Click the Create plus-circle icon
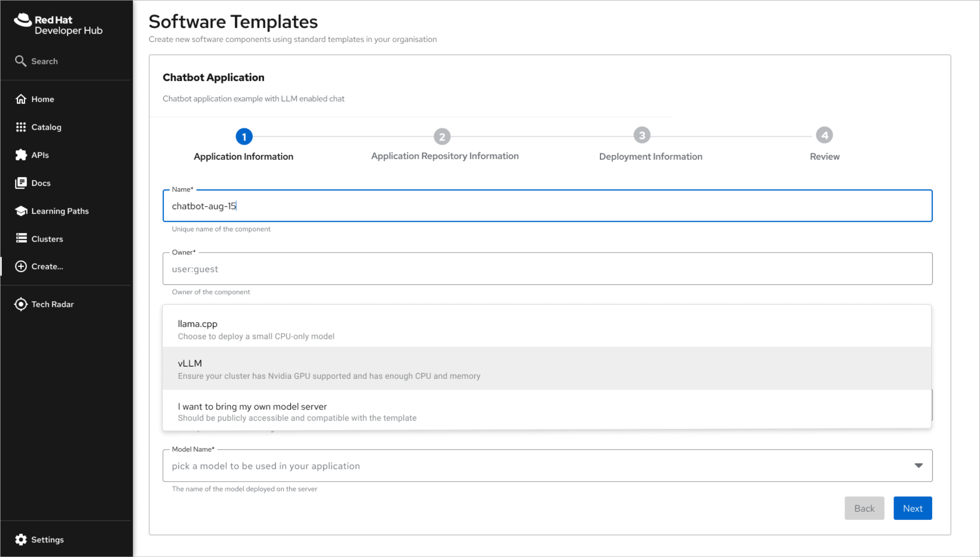 point(21,266)
